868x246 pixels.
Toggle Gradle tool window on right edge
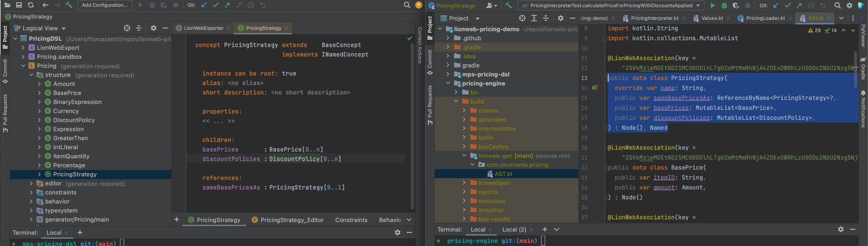pos(863,68)
